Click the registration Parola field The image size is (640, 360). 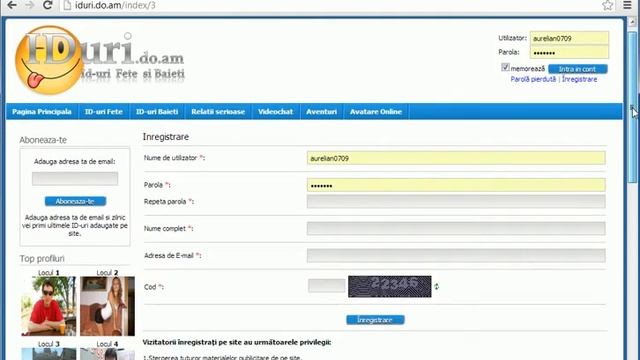point(456,185)
